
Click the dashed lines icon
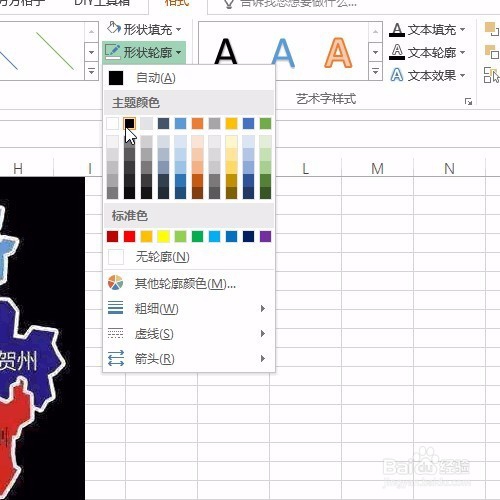click(x=115, y=333)
